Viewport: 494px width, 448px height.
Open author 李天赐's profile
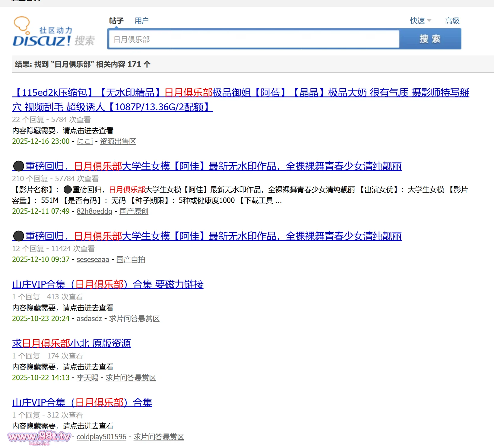pos(87,378)
